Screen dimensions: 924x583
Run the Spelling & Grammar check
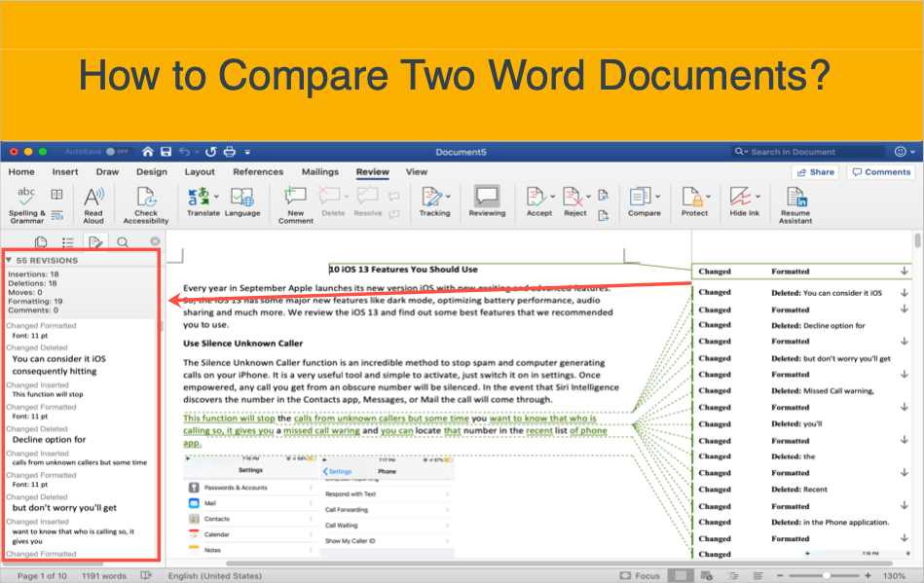pos(26,204)
